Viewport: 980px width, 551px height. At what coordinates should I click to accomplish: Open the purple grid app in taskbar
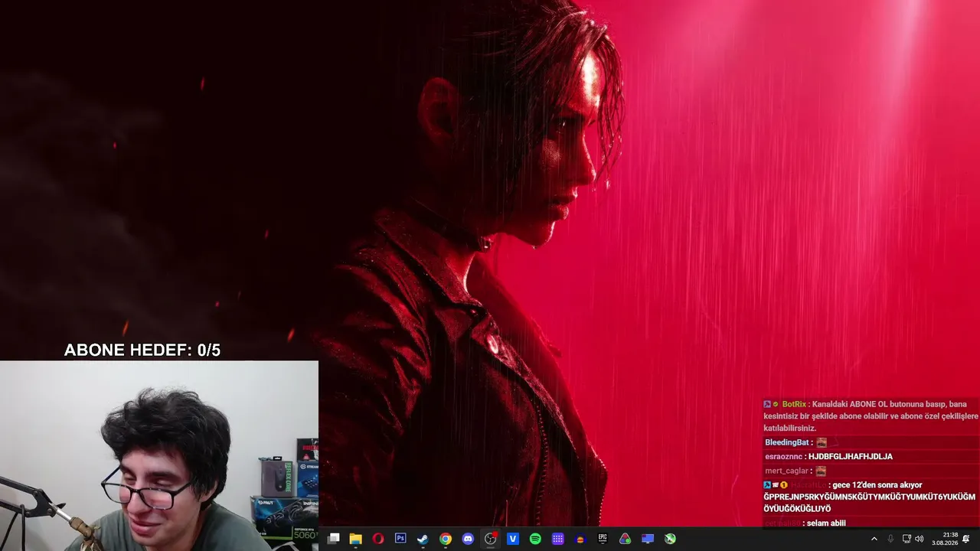(x=558, y=539)
